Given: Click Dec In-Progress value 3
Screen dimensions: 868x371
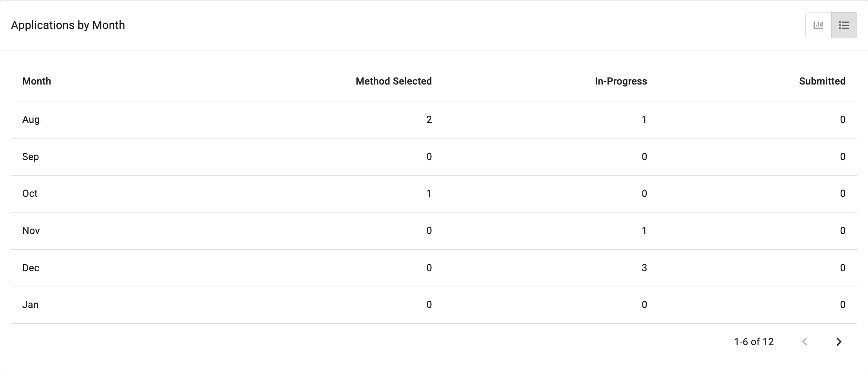Looking at the screenshot, I should 644,268.
